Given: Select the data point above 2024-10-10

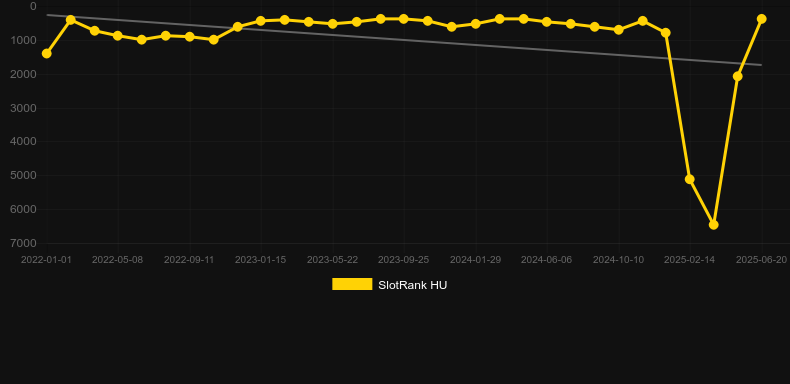Looking at the screenshot, I should (619, 30).
